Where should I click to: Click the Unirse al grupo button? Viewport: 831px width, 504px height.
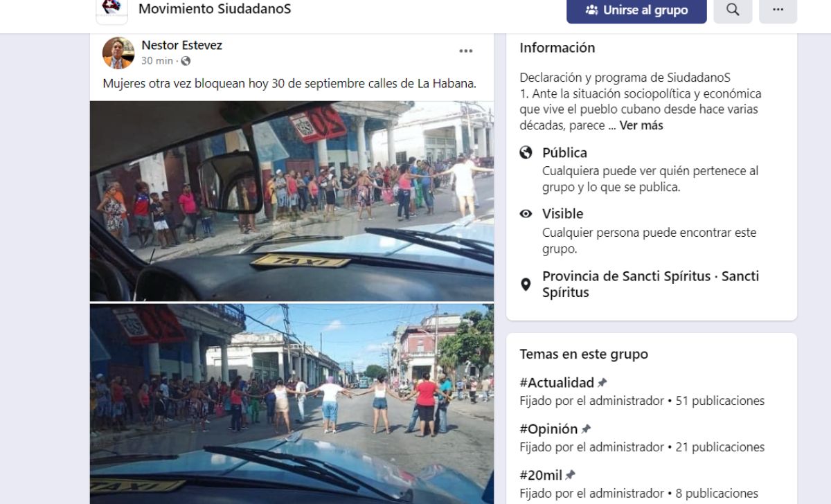click(636, 10)
